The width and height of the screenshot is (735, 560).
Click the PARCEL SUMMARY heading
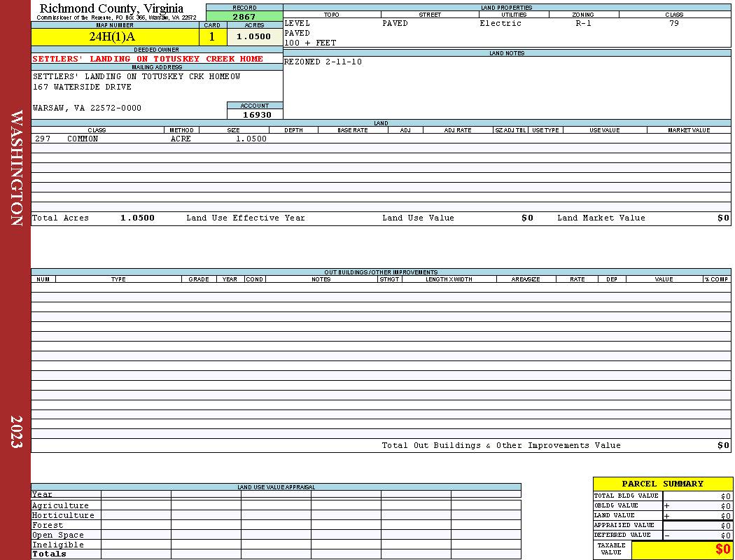tap(662, 484)
